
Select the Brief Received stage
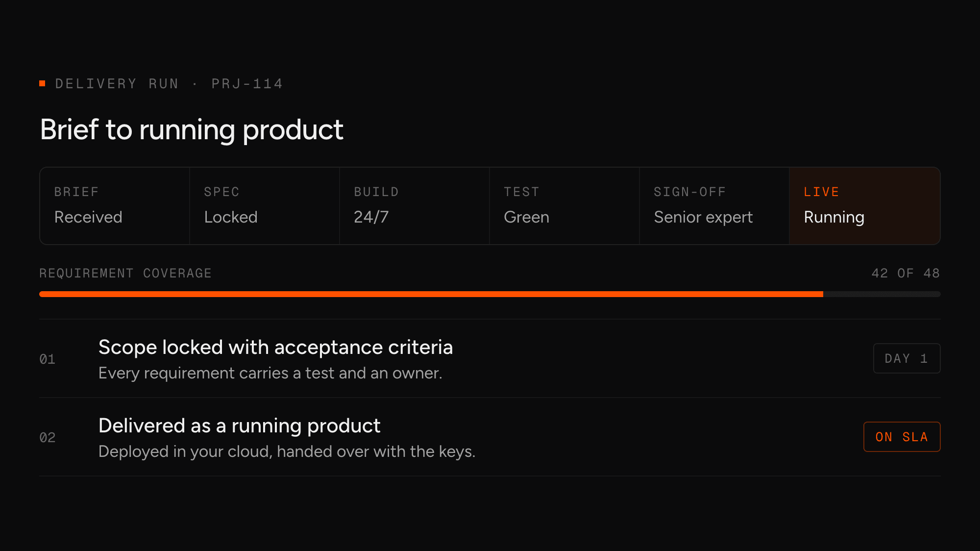point(115,206)
